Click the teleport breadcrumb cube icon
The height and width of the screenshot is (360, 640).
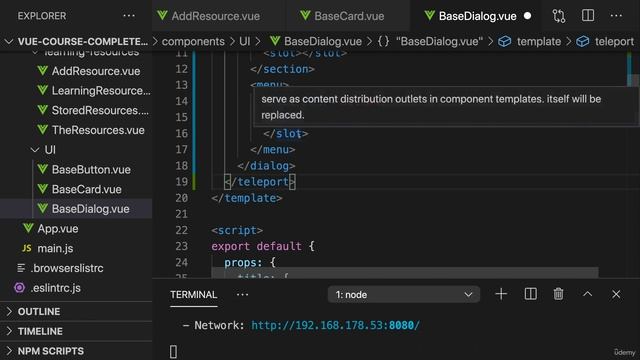coord(582,41)
